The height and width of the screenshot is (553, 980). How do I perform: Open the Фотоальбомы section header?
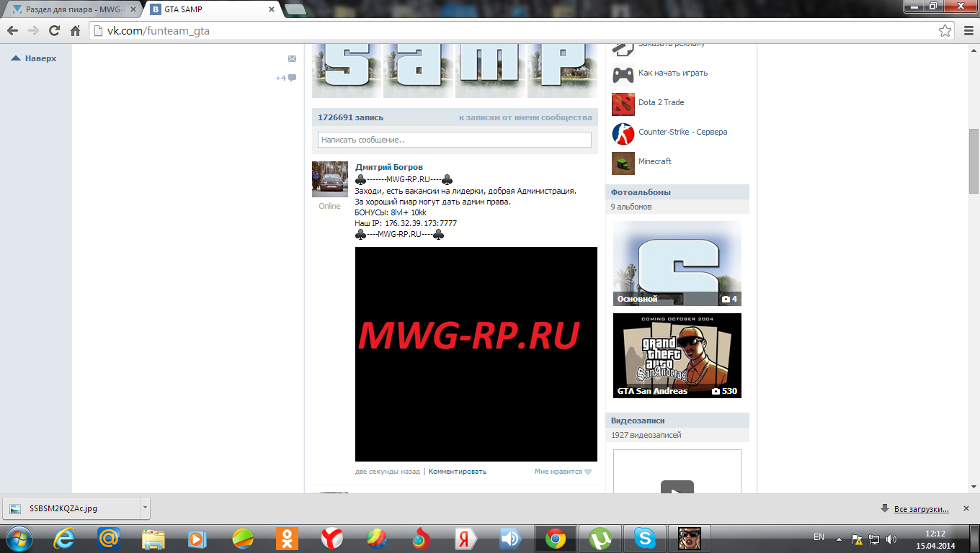[677, 192]
